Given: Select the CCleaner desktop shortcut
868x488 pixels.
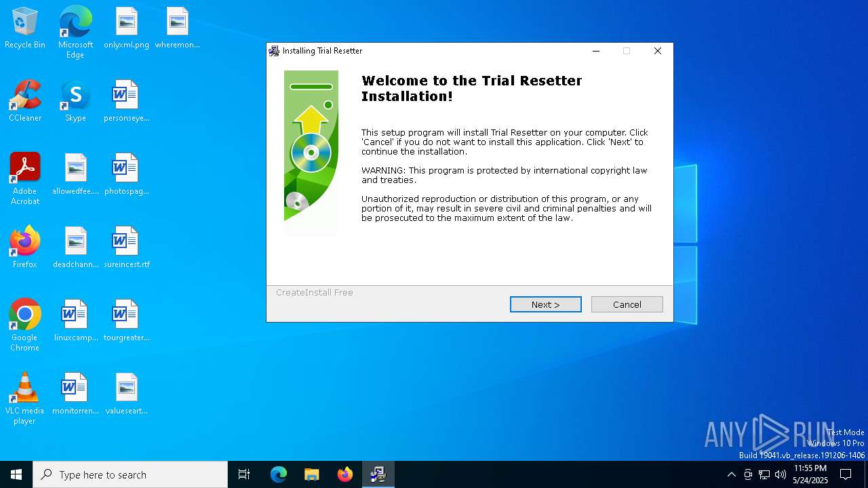Looking at the screenshot, I should (25, 102).
